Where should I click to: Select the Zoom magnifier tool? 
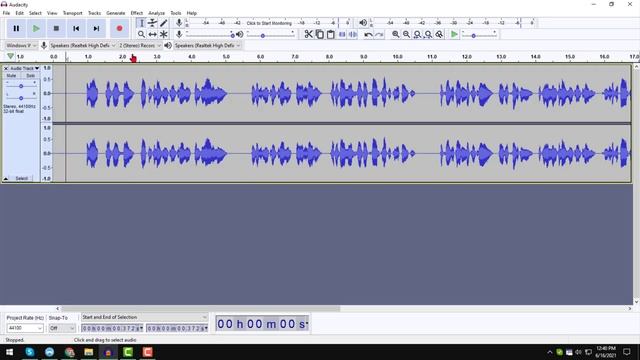click(x=141, y=34)
